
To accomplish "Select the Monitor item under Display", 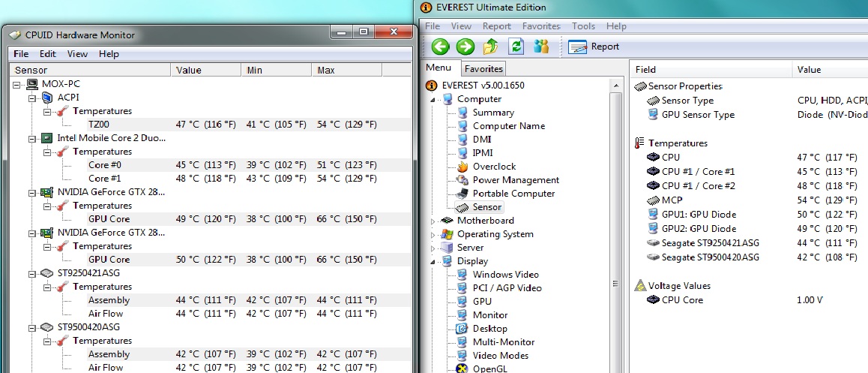I will click(490, 314).
